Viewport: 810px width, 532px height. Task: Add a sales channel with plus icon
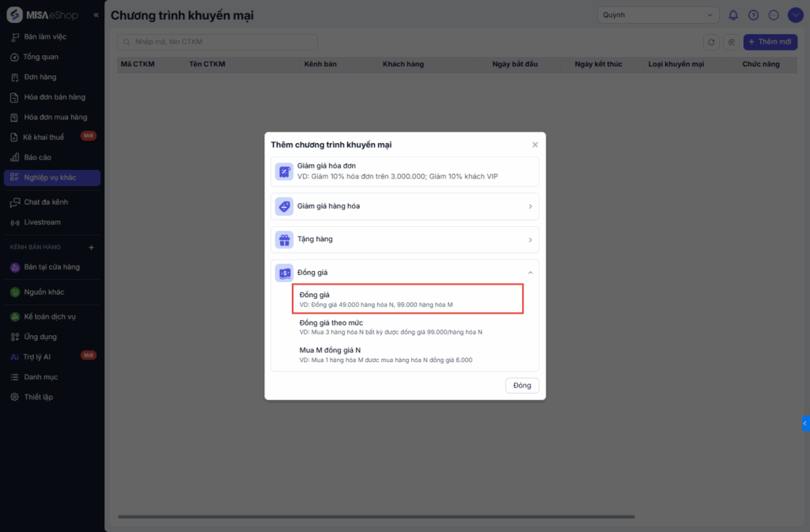(x=92, y=247)
